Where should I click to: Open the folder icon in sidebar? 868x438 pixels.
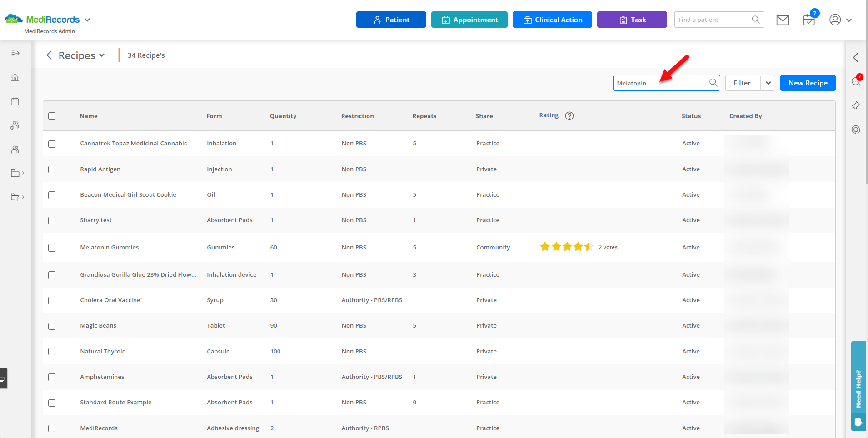(15, 173)
